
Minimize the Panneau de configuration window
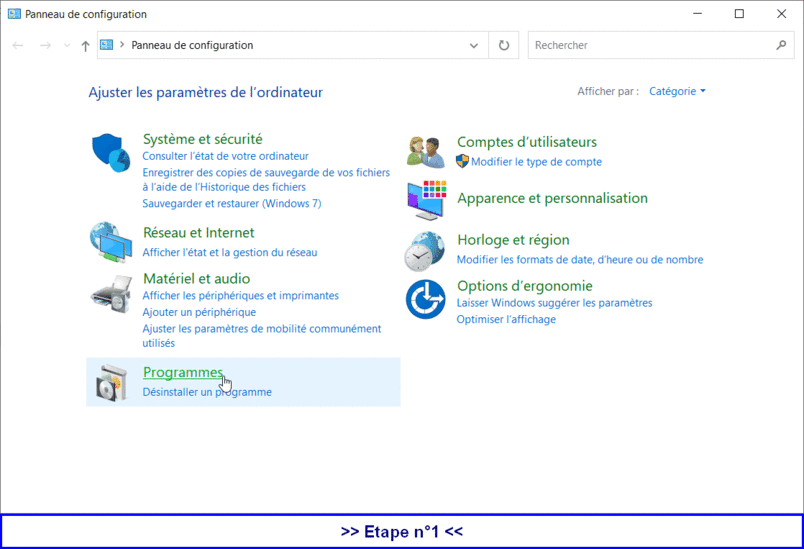697,14
